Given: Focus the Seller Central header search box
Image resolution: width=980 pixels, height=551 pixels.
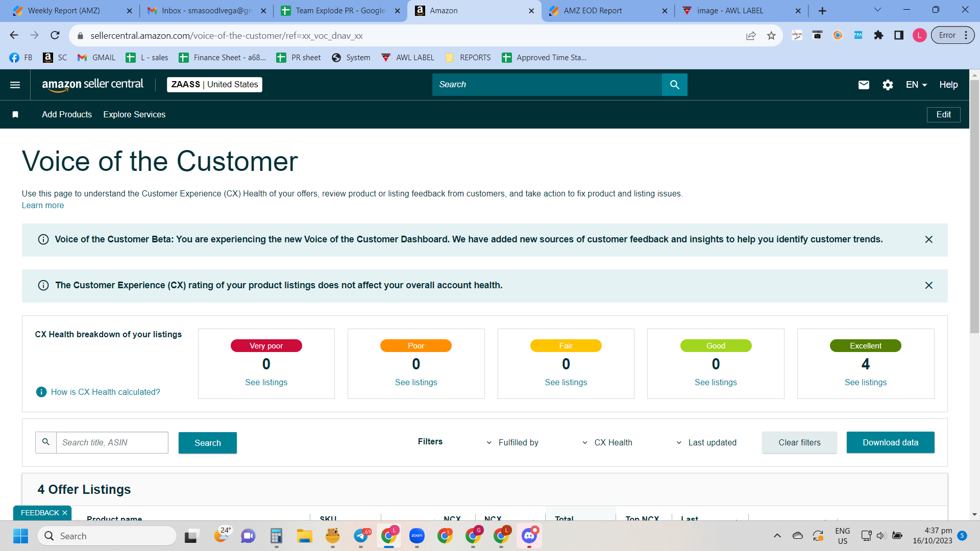Looking at the screenshot, I should tap(547, 85).
